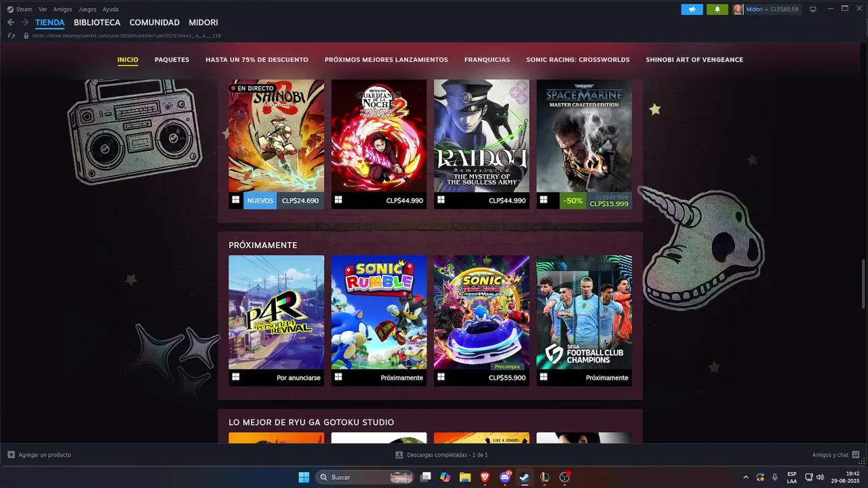Click the CLP$55.900 Sonic Racing price
Viewport: 868px width, 488px height.
(x=507, y=378)
